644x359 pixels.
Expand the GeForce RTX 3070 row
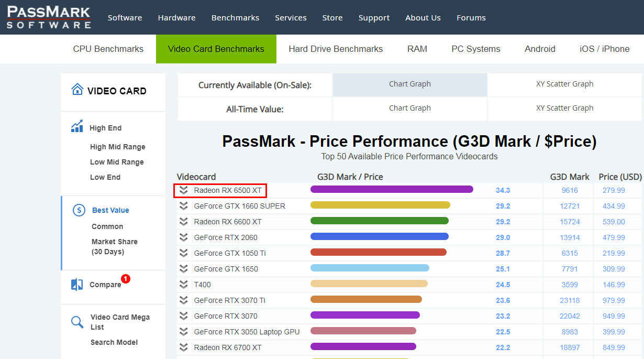point(183,316)
